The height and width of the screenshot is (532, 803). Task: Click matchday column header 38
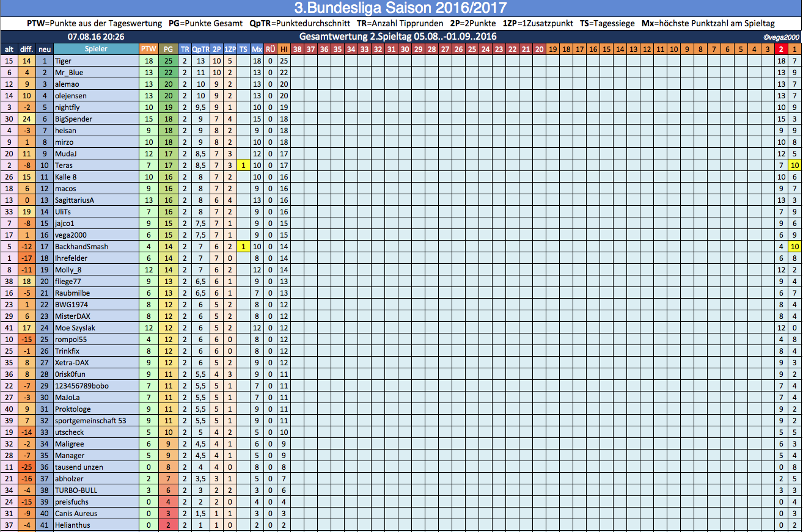tap(297, 49)
